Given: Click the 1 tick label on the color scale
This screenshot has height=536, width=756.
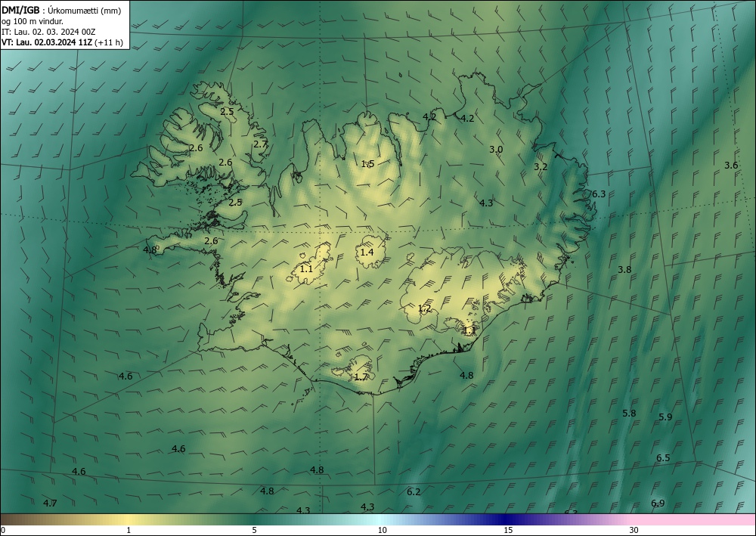Looking at the screenshot, I should [x=129, y=531].
